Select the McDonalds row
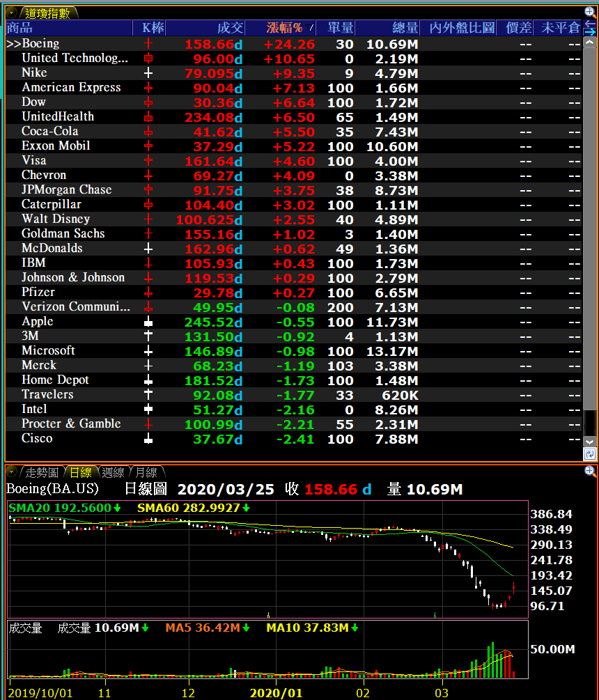 (x=294, y=249)
